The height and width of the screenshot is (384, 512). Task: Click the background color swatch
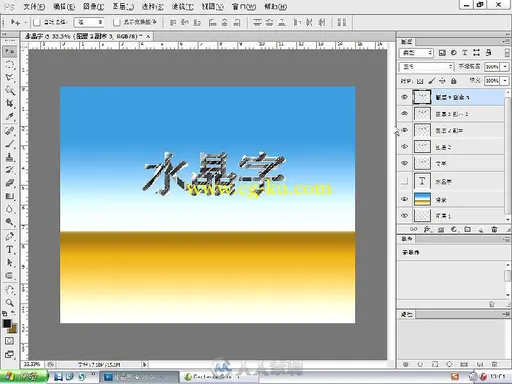click(13, 330)
